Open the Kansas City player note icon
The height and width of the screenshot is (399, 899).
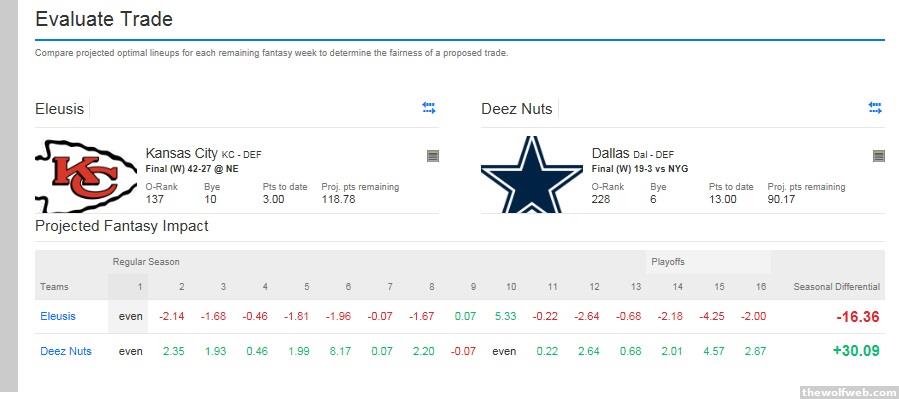[x=433, y=155]
